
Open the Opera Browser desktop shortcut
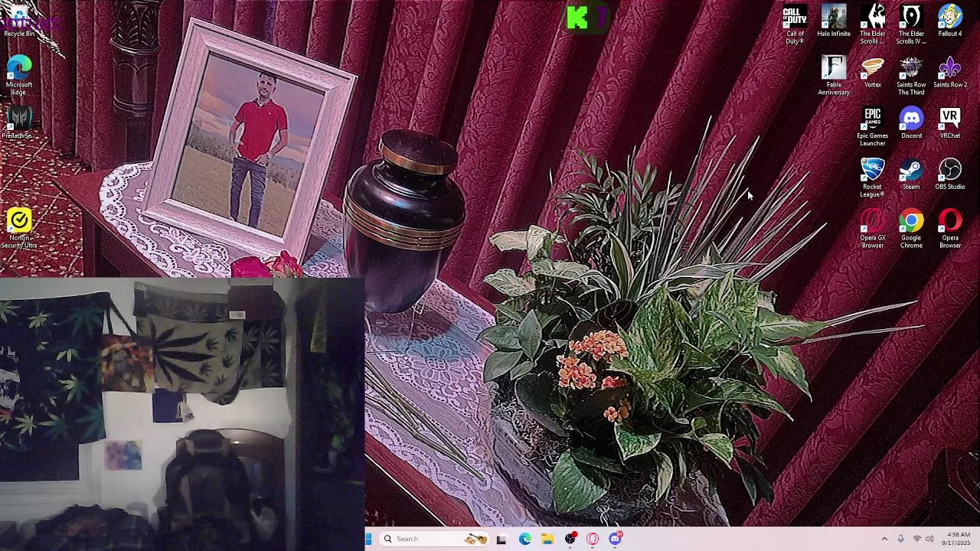click(x=950, y=229)
